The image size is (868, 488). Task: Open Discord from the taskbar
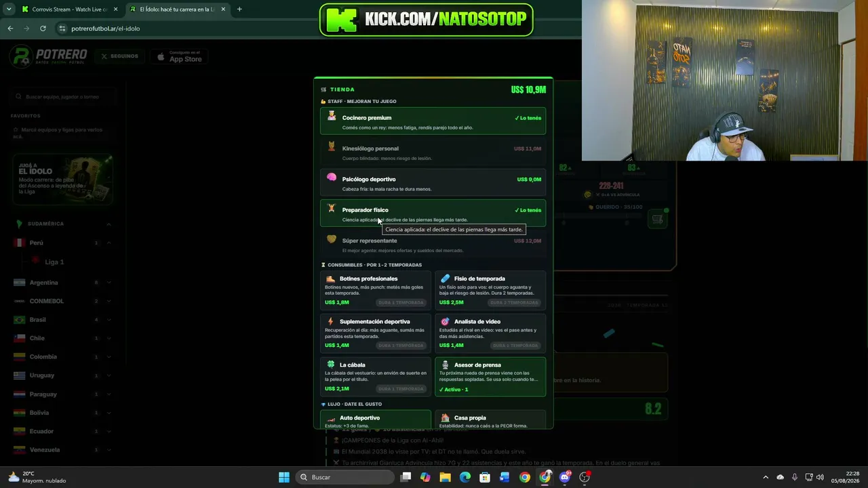(565, 477)
